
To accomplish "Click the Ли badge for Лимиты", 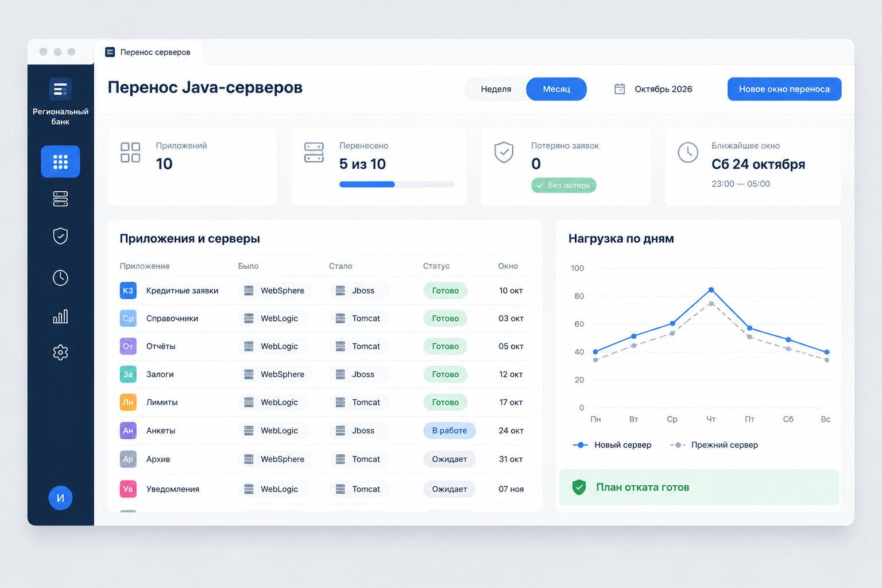I will pyautogui.click(x=128, y=403).
